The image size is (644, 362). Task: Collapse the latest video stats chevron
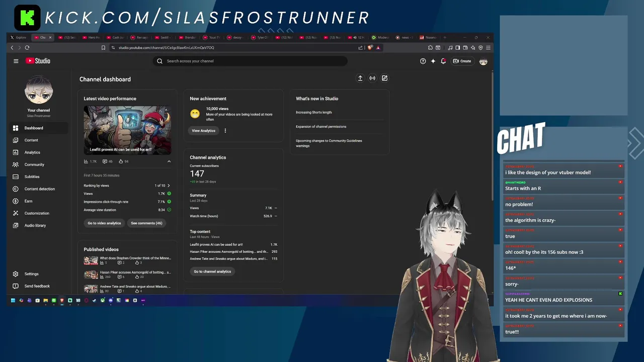(x=169, y=161)
